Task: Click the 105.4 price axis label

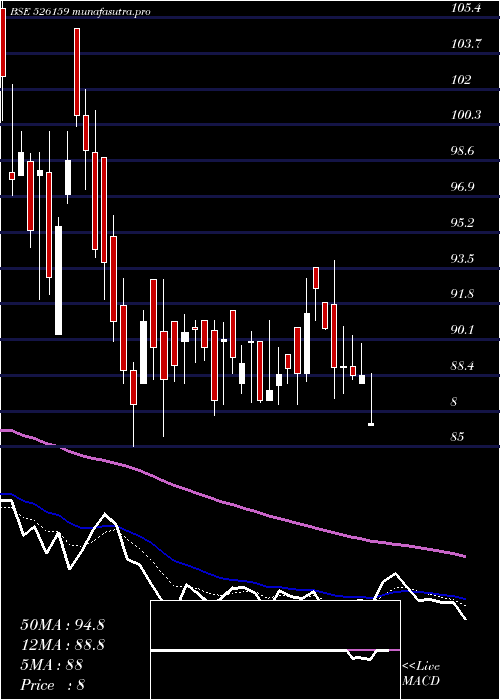Action: (466, 8)
